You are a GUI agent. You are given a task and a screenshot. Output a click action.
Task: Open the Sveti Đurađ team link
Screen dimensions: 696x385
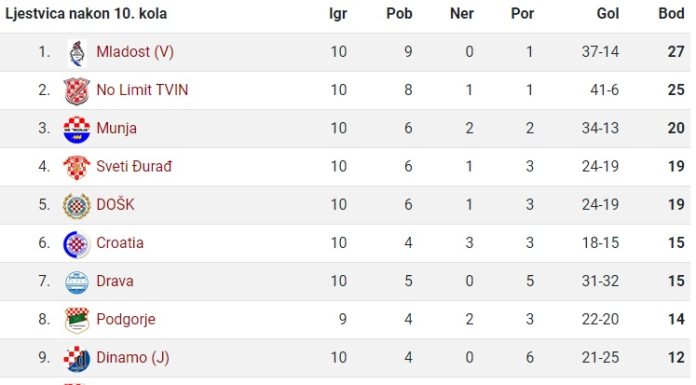134,166
